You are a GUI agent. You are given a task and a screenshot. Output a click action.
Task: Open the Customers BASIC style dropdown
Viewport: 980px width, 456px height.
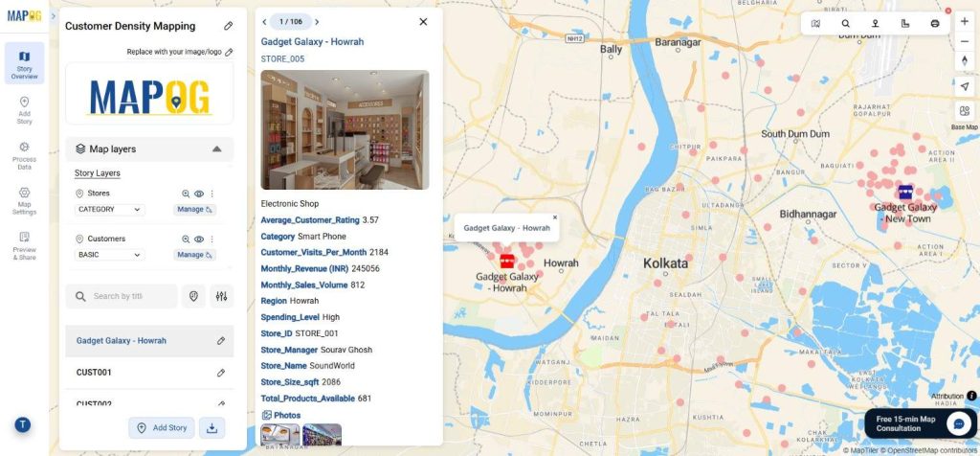point(109,255)
